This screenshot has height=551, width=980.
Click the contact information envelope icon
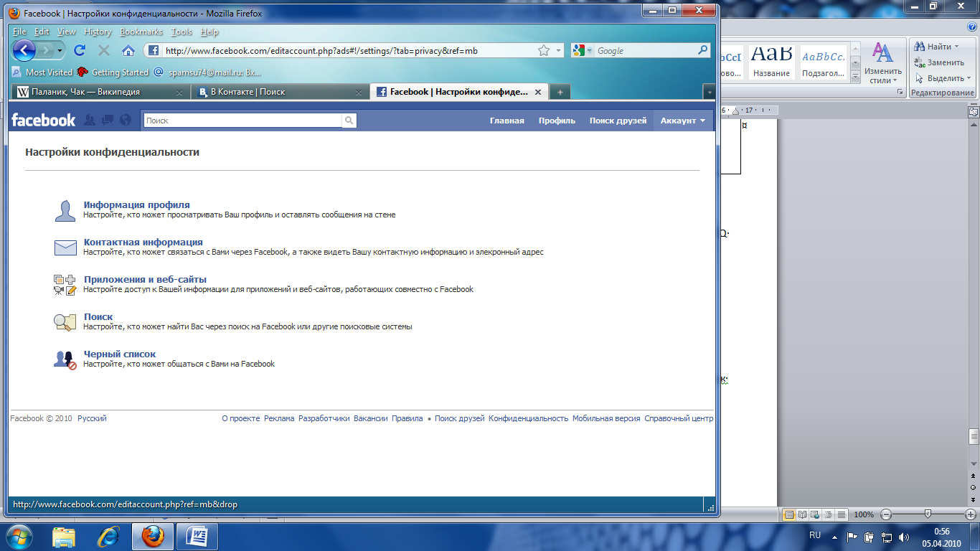click(65, 248)
